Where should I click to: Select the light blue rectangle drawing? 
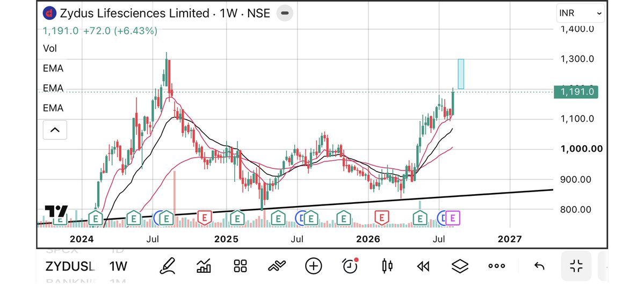pyautogui.click(x=461, y=74)
